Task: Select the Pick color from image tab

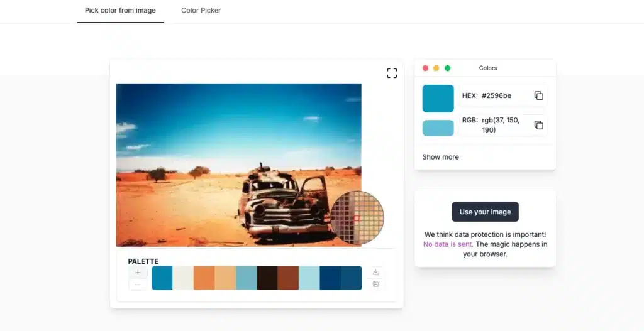Action: pyautogui.click(x=120, y=10)
